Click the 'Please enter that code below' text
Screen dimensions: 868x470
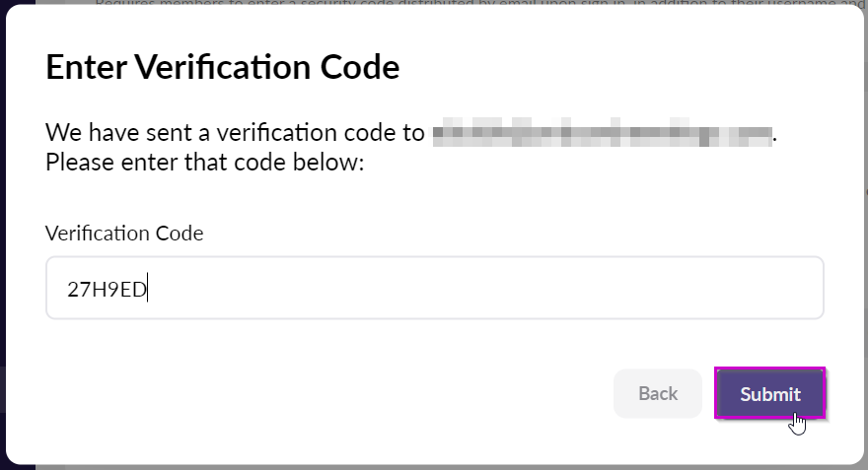click(x=205, y=163)
